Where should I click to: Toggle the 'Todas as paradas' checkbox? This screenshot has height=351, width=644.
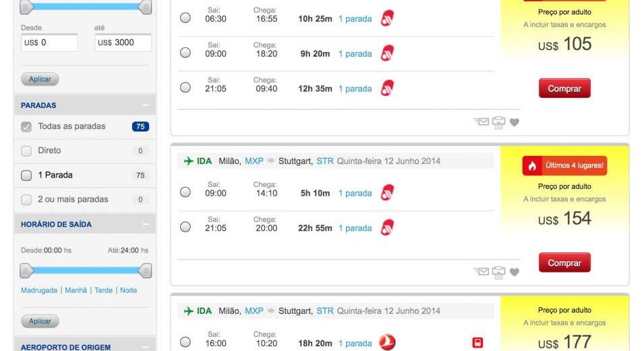(26, 126)
